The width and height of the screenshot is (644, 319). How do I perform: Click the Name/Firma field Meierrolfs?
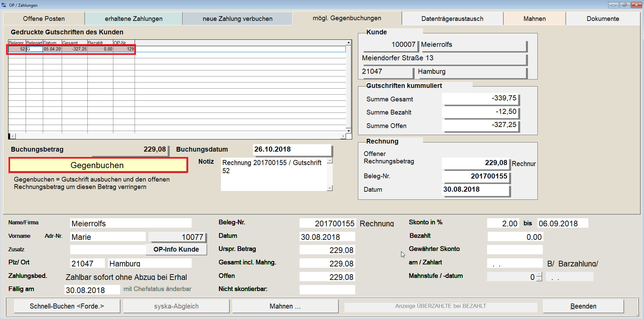click(x=131, y=223)
